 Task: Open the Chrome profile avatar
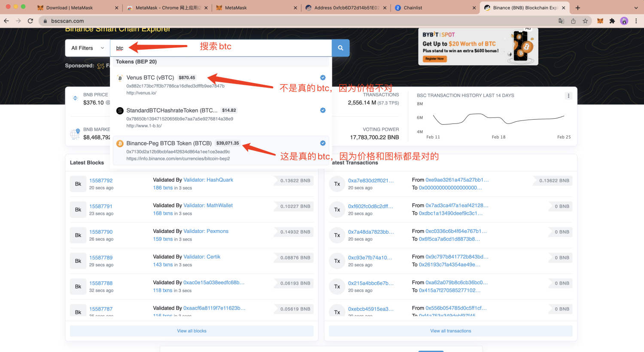coord(624,21)
